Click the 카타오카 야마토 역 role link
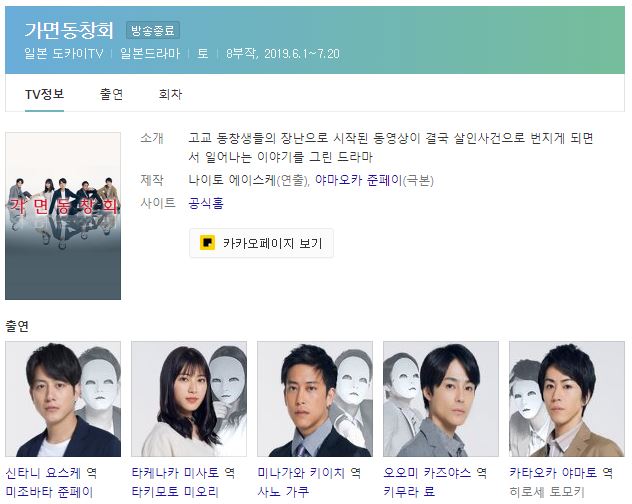 tap(561, 473)
